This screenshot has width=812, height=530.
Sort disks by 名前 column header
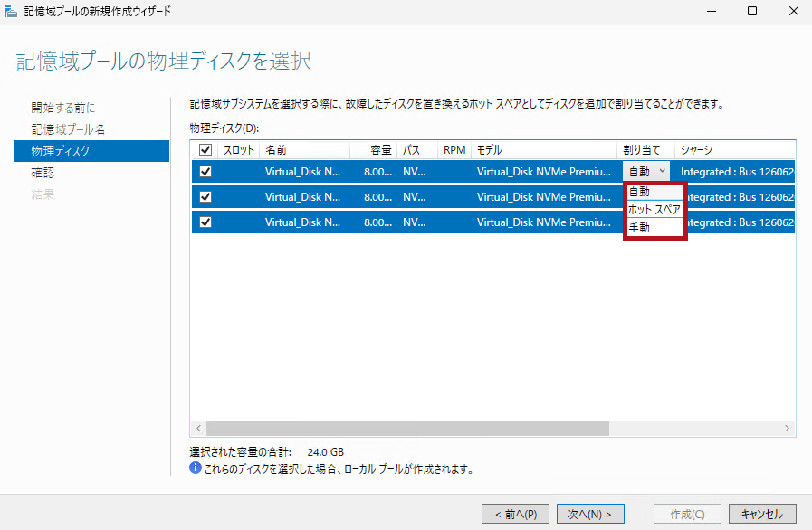(276, 150)
